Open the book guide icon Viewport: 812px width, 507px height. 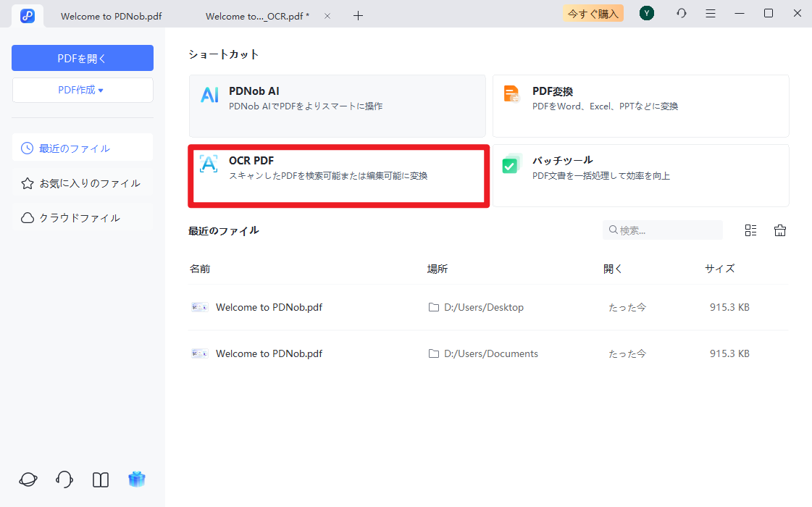101,479
